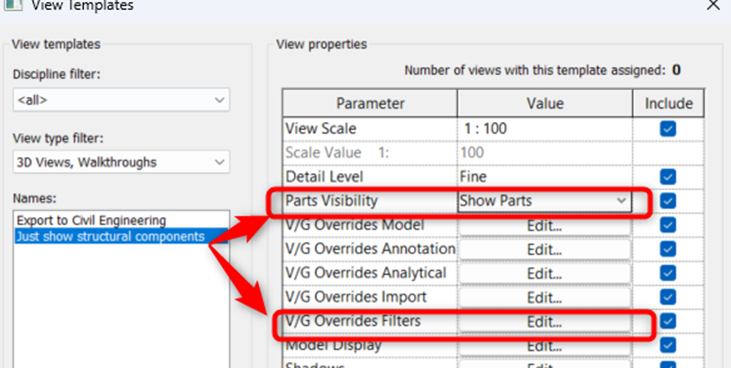Image resolution: width=731 pixels, height=368 pixels.
Task: Toggle Include checkbox for Parts Visibility
Action: [668, 201]
